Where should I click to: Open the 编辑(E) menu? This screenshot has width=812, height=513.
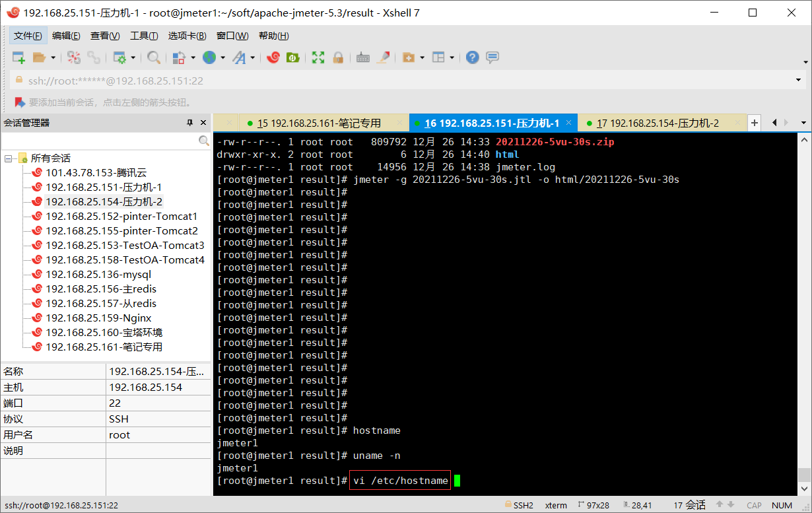66,36
